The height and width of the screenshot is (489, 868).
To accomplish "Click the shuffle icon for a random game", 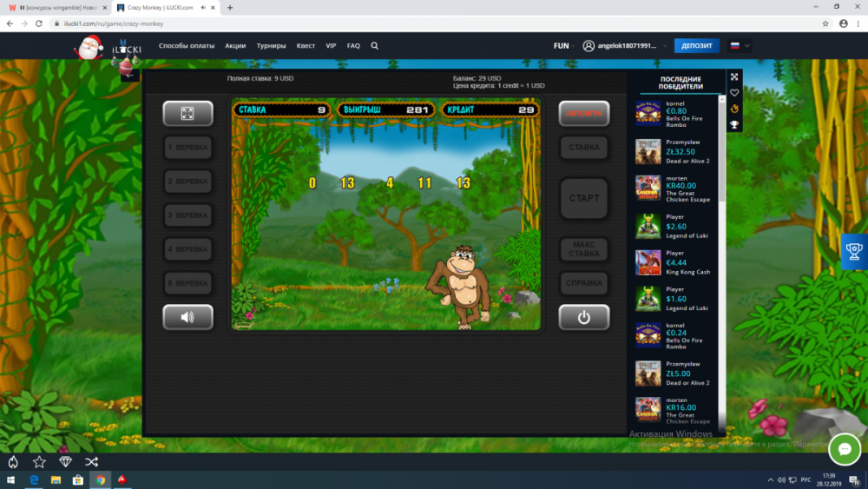I will click(92, 461).
